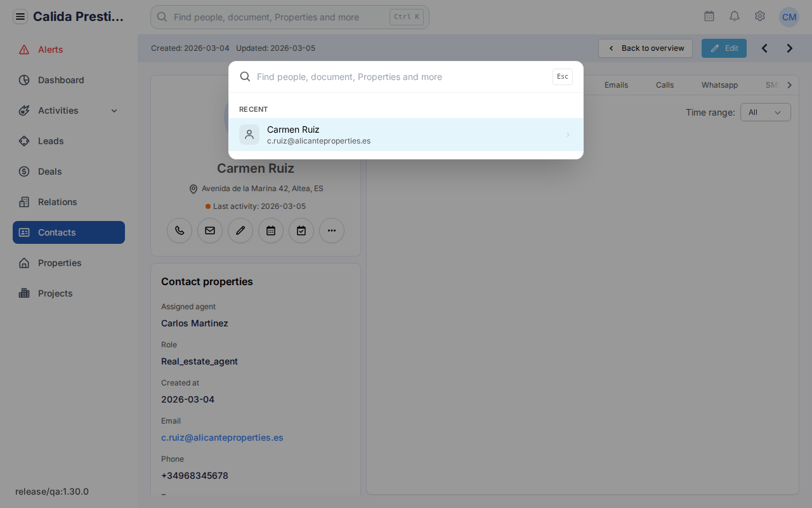Switch to the Emails tab
Screen dimensions: 812x508
pos(616,85)
